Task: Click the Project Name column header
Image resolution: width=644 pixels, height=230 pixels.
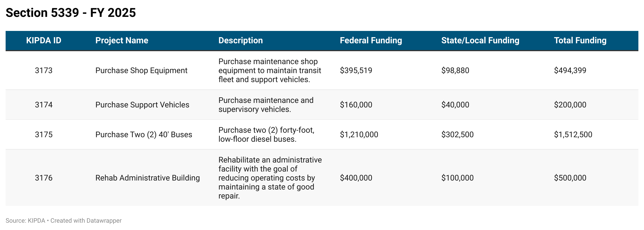Action: (122, 40)
